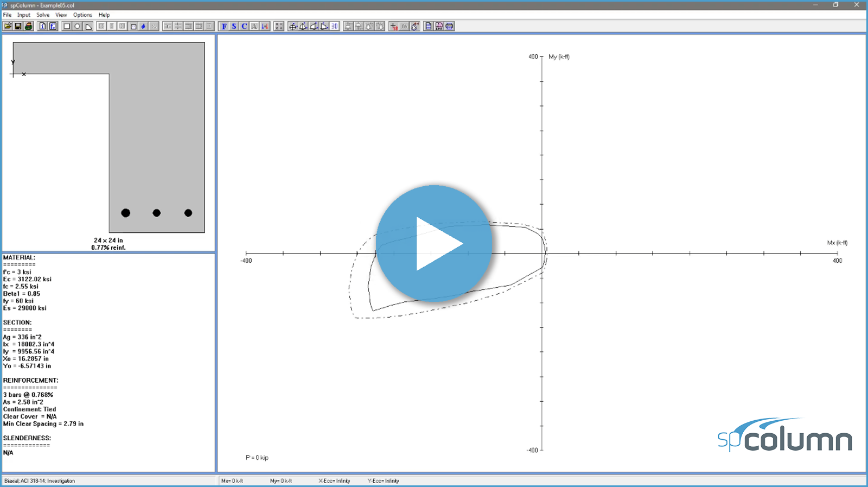Open the Help menu
Image resolution: width=868 pixels, height=487 pixels.
tap(104, 15)
